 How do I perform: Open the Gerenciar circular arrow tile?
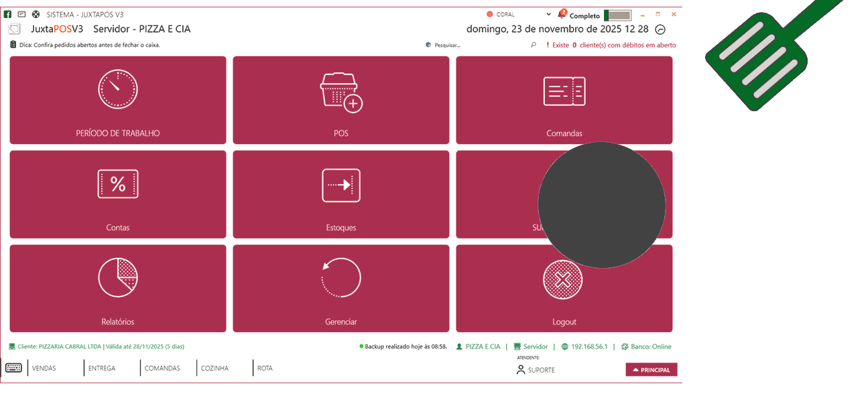tap(340, 288)
